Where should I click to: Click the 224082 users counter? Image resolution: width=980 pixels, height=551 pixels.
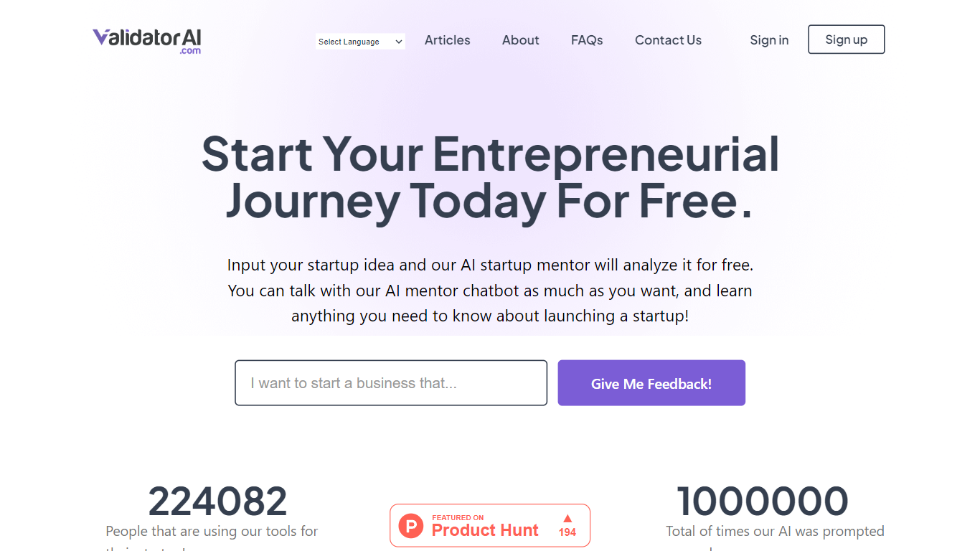[x=217, y=501]
